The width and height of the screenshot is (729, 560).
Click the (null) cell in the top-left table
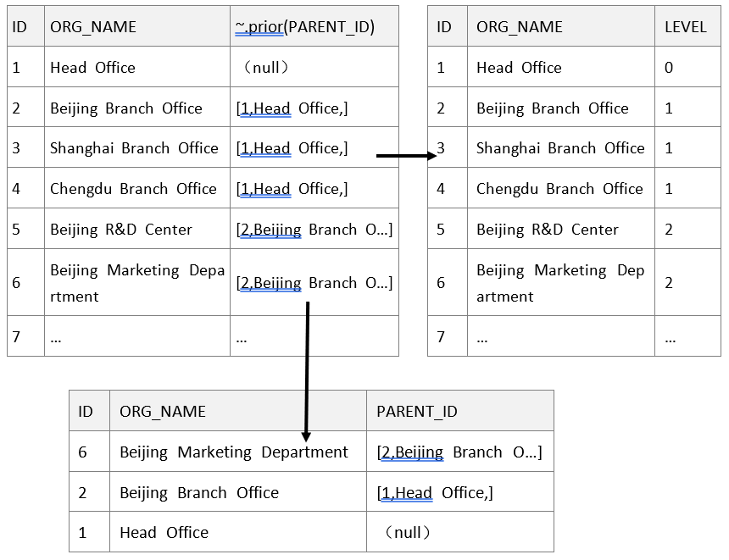pos(265,68)
